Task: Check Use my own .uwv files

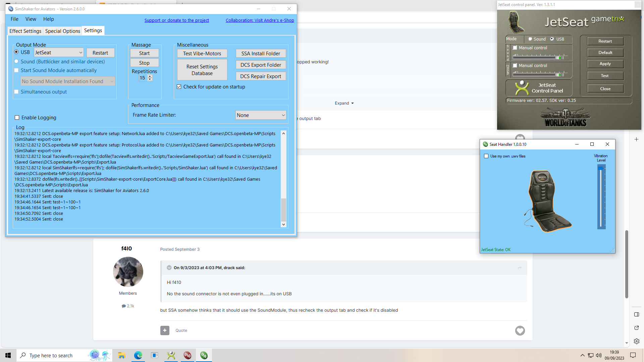Action: tap(486, 156)
